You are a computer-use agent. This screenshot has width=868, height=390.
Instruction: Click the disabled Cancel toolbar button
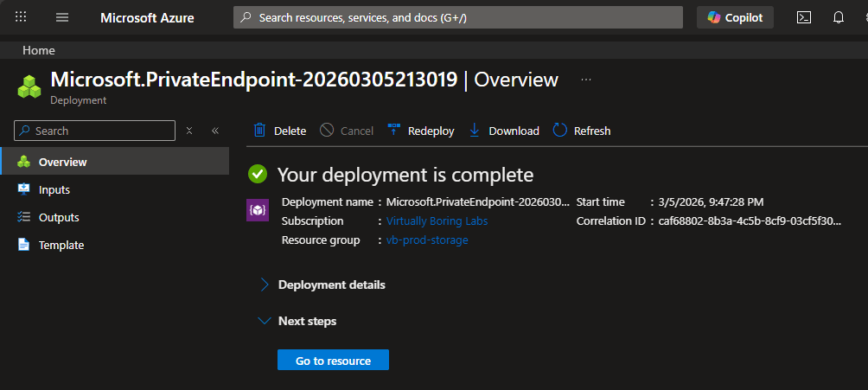click(347, 131)
